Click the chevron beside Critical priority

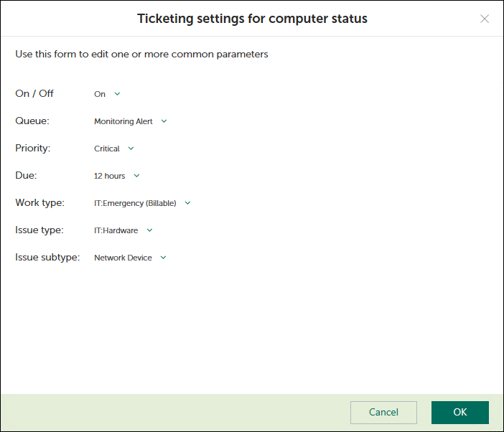click(x=131, y=149)
